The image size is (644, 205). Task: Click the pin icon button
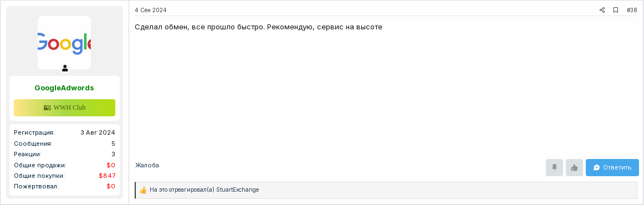(554, 168)
